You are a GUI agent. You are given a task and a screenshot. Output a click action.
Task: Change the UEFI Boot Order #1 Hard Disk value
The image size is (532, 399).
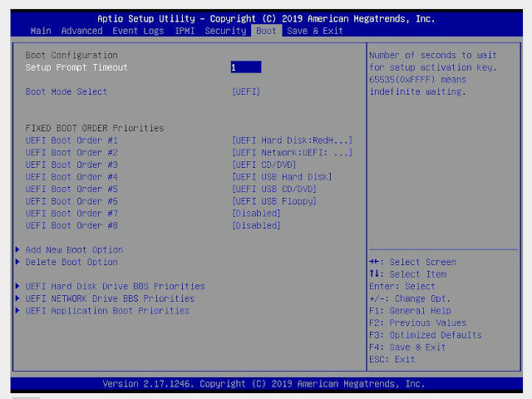(292, 140)
